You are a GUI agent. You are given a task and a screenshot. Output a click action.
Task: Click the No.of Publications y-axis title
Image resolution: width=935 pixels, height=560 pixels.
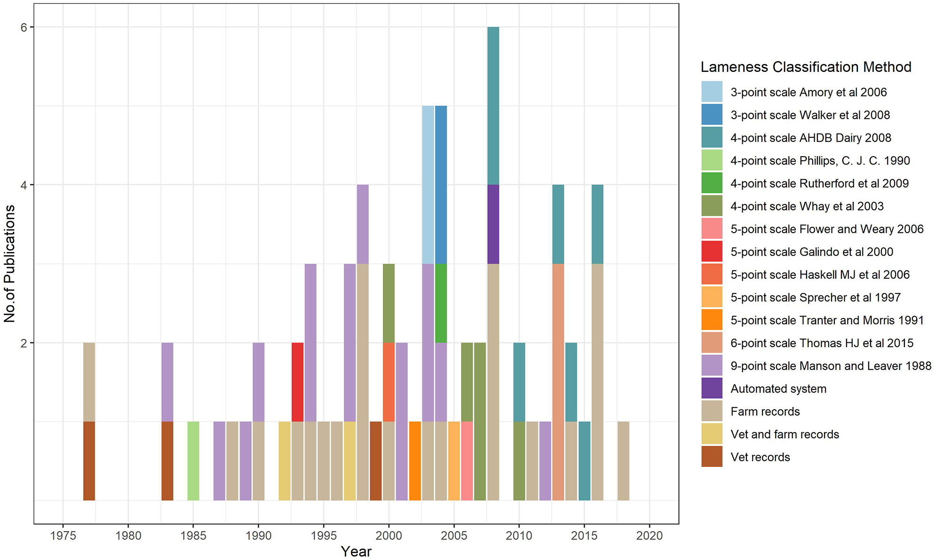(x=9, y=263)
